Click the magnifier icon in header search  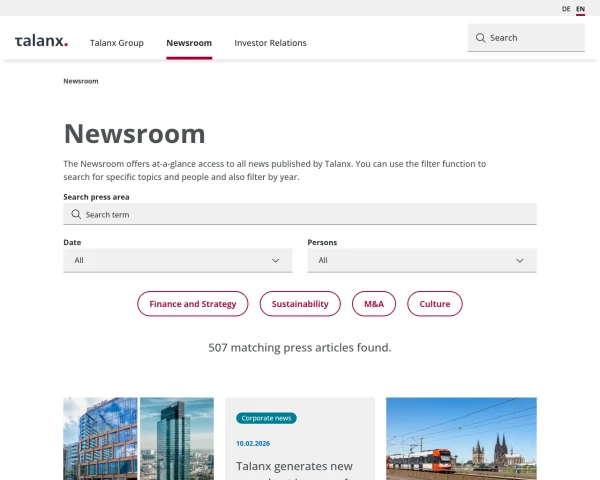click(481, 38)
